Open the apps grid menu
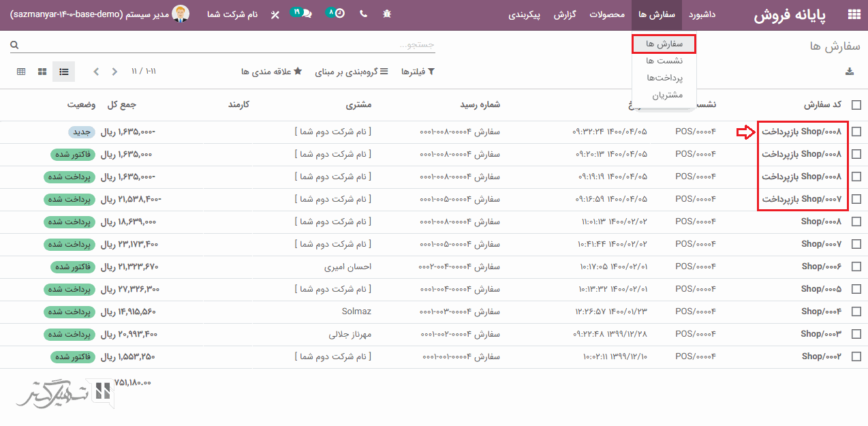Screen dimensions: 868x426 853,14
